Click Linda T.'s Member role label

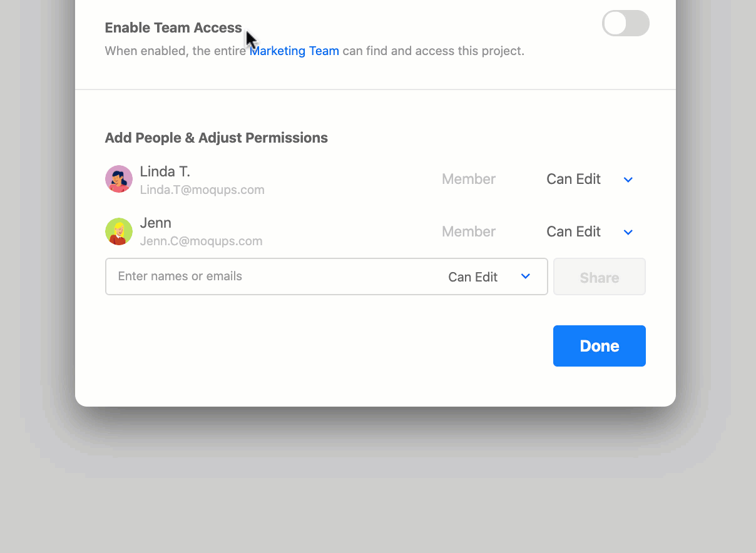468,179
